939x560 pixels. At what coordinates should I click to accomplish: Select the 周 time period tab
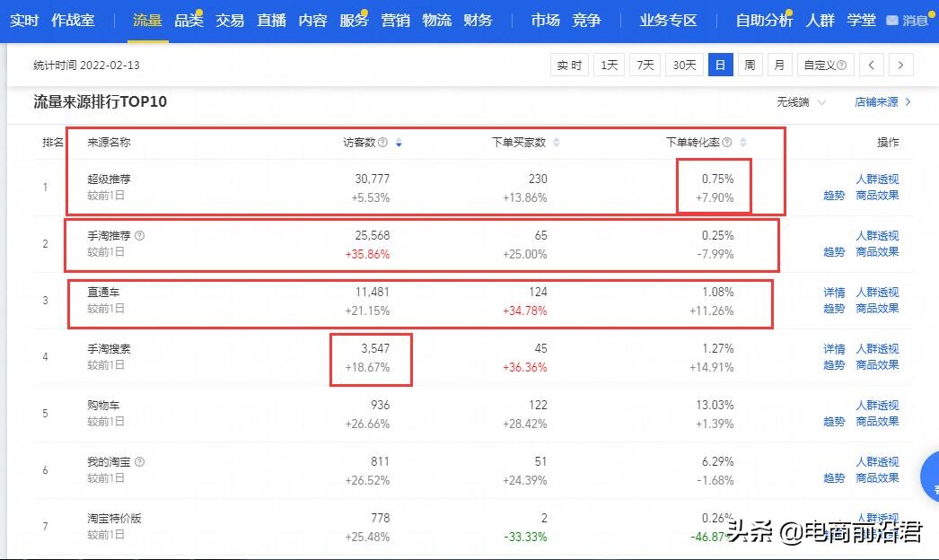tap(750, 65)
